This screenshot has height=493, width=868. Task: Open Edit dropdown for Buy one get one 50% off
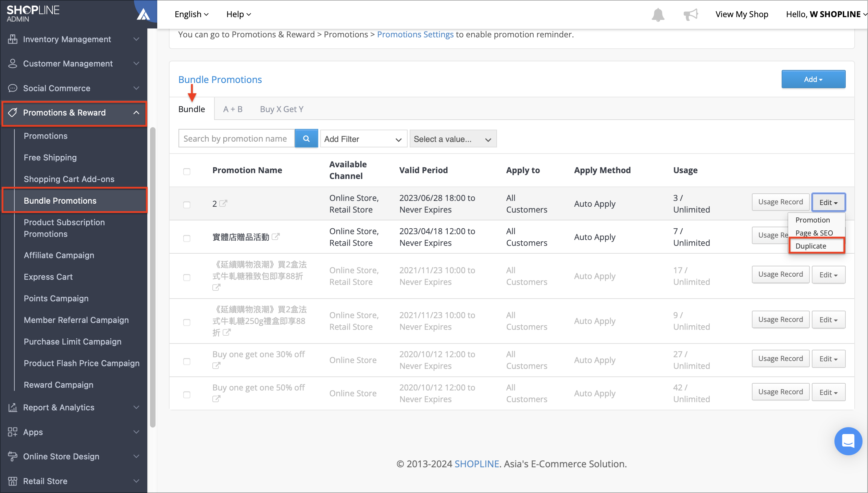pos(828,392)
